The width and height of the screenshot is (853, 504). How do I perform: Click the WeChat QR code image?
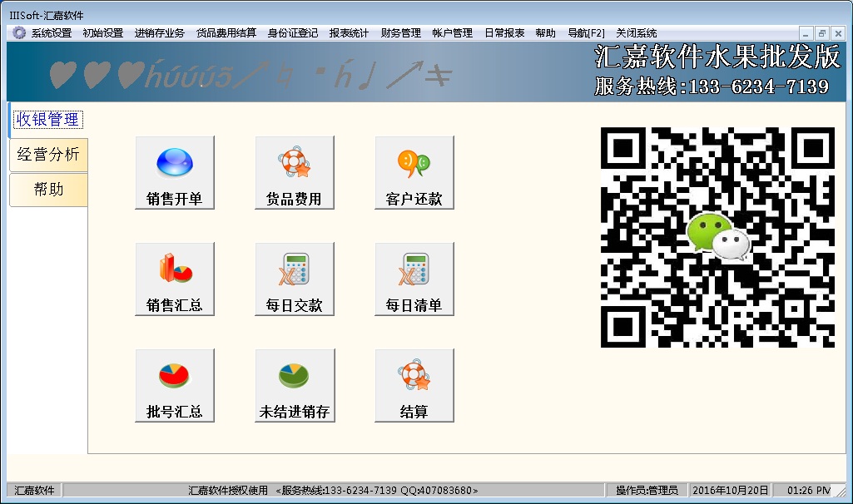[717, 238]
